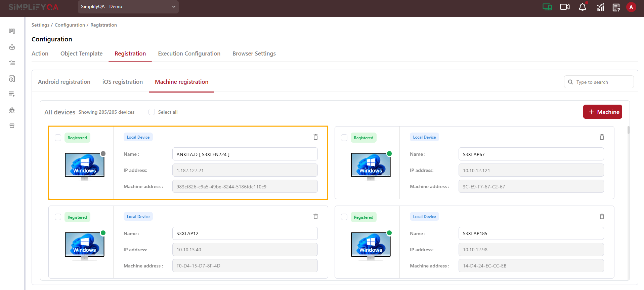
Task: Click Registered badge on ANKITA.D card
Action: tap(77, 138)
